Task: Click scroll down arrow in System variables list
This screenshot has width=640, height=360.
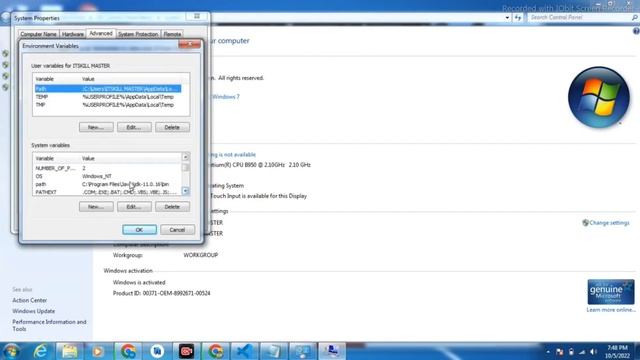Action: [185, 191]
